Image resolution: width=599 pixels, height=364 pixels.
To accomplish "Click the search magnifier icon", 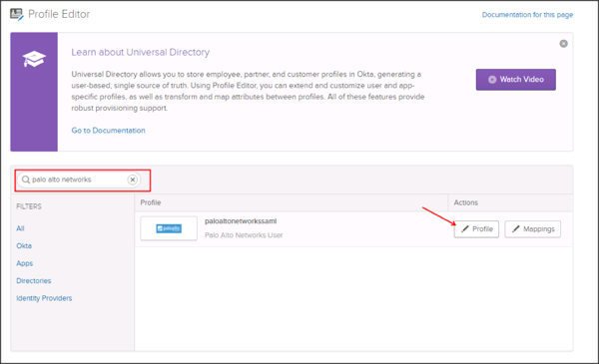I will [x=26, y=180].
